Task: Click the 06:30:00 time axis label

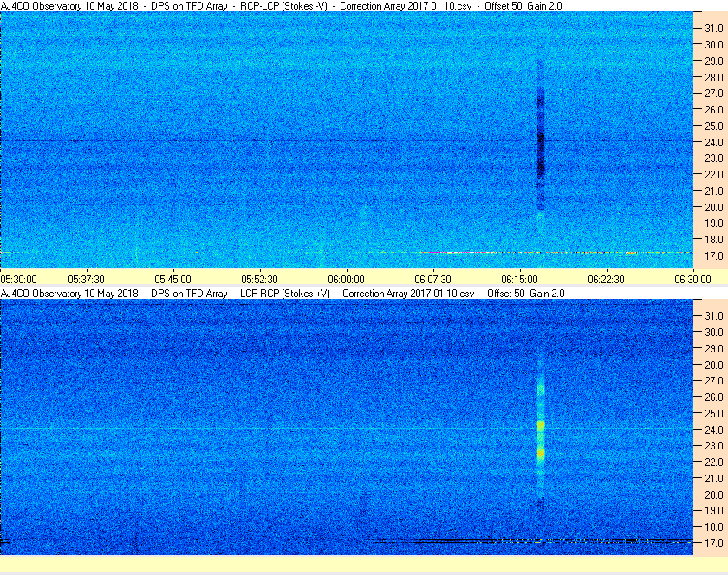Action: pyautogui.click(x=692, y=280)
